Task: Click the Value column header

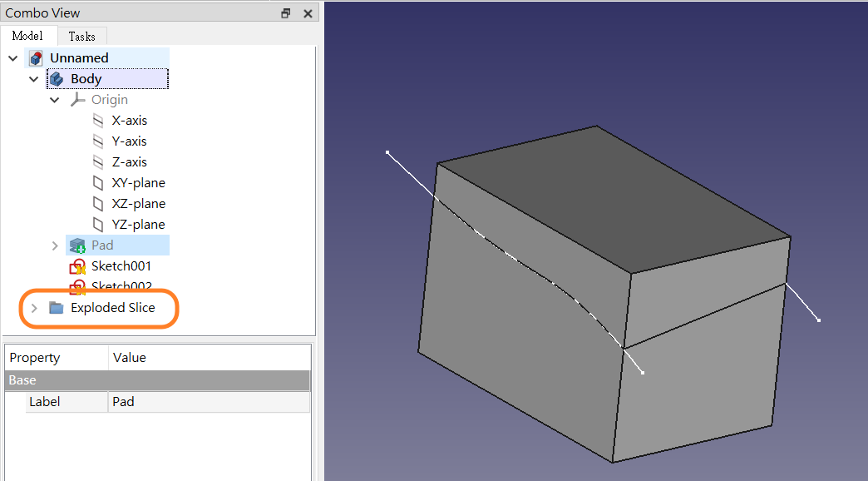Action: pyautogui.click(x=210, y=358)
